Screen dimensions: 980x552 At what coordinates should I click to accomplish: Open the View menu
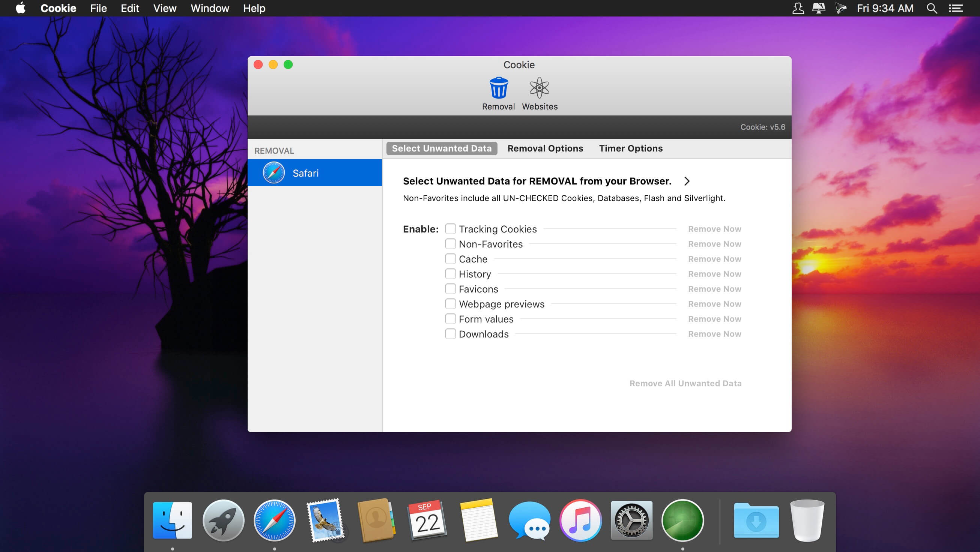165,8
